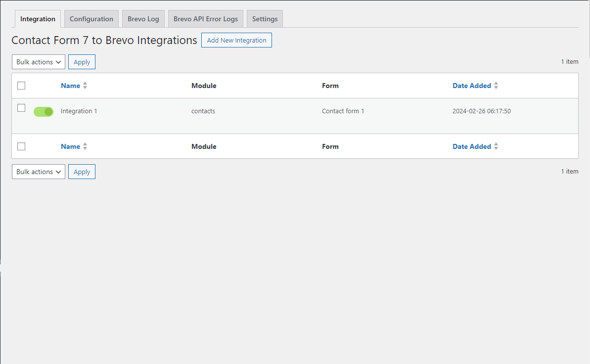The height and width of the screenshot is (364, 590).
Task: Switch to the Integration tab
Action: pos(38,19)
